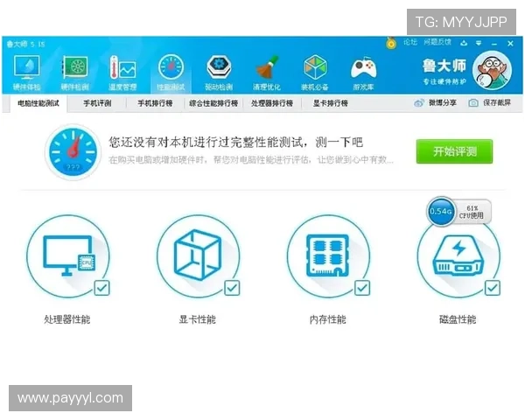Click the 处理器性能 monitor CPU icon

[68, 256]
